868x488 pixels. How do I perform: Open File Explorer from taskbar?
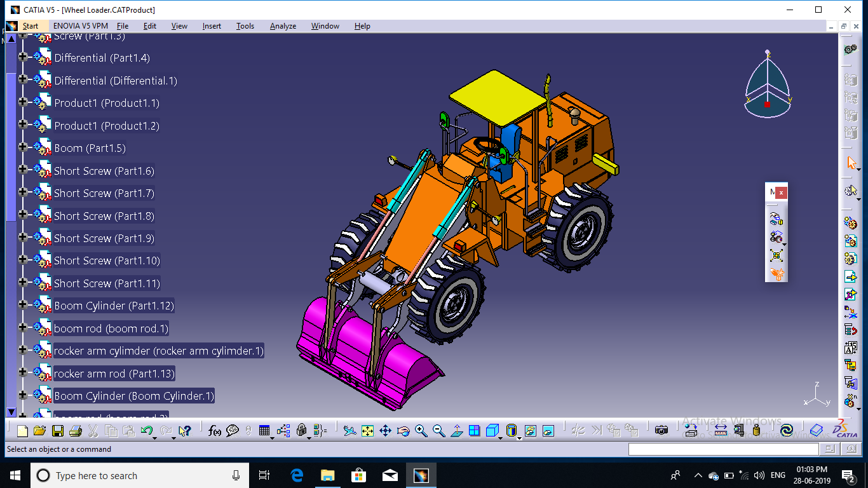coord(327,475)
